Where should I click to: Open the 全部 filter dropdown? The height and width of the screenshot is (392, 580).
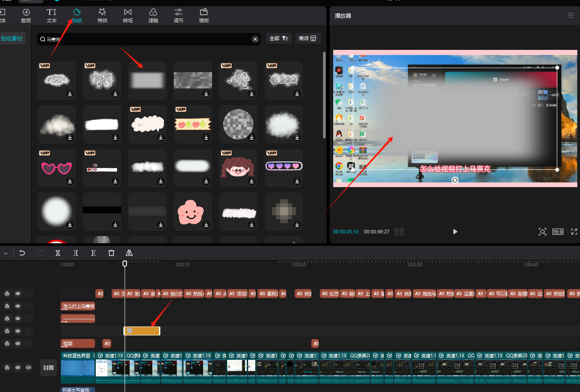pos(279,39)
